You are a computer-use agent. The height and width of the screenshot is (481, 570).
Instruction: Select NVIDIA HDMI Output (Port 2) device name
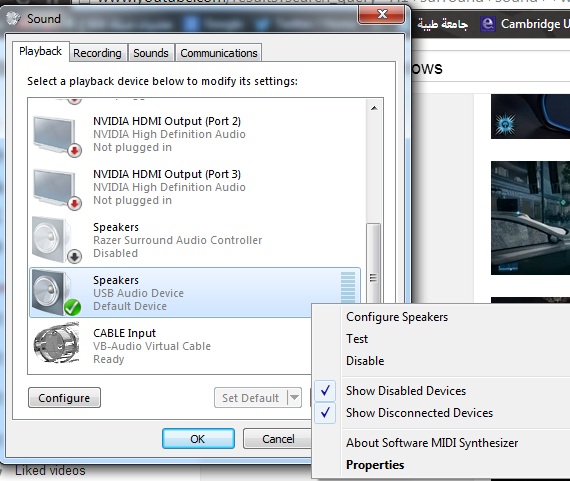tap(167, 121)
